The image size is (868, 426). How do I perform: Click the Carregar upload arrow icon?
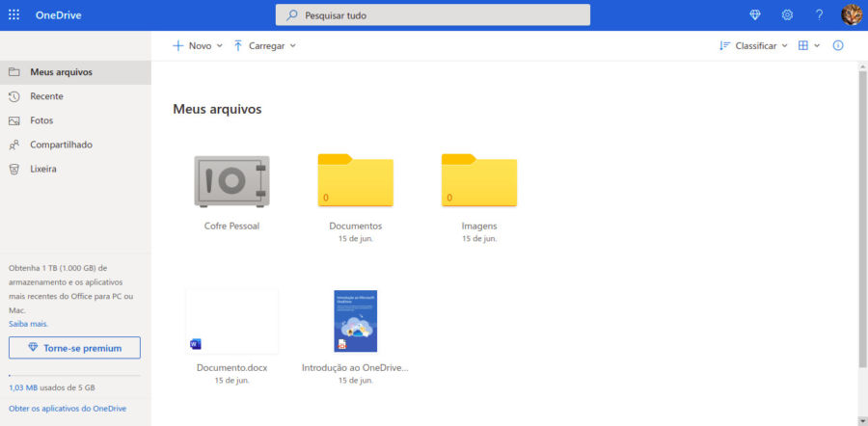coord(238,46)
